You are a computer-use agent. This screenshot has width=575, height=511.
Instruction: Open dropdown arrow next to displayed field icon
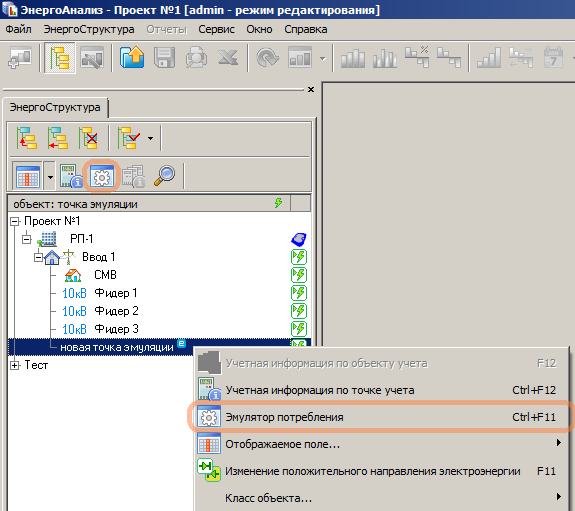click(x=50, y=177)
